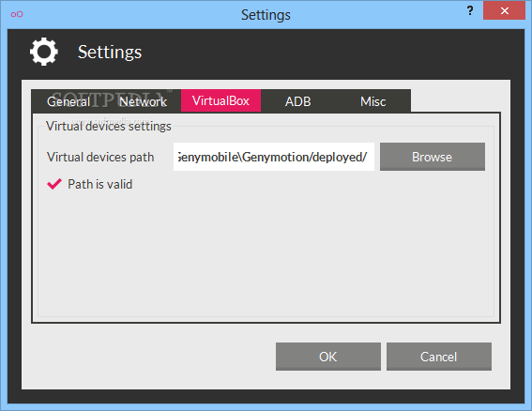Switch to the General tab
The height and width of the screenshot is (411, 532).
coord(68,101)
